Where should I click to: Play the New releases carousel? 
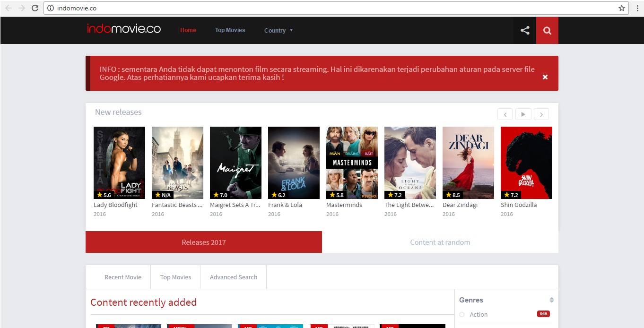pyautogui.click(x=523, y=114)
